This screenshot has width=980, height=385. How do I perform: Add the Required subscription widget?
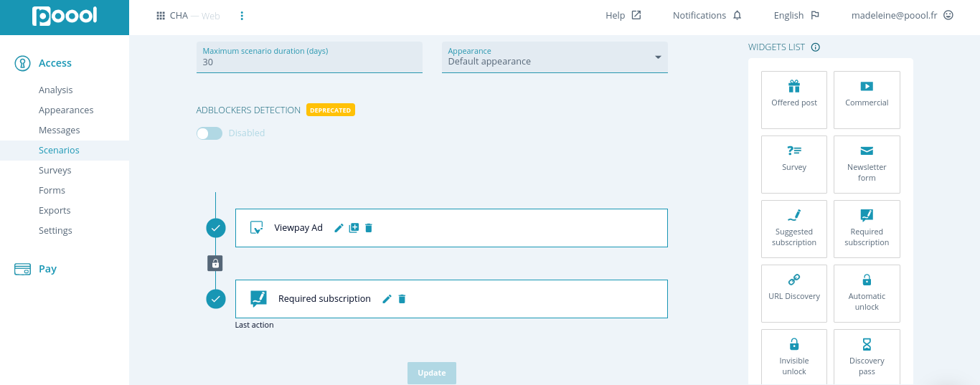click(867, 229)
